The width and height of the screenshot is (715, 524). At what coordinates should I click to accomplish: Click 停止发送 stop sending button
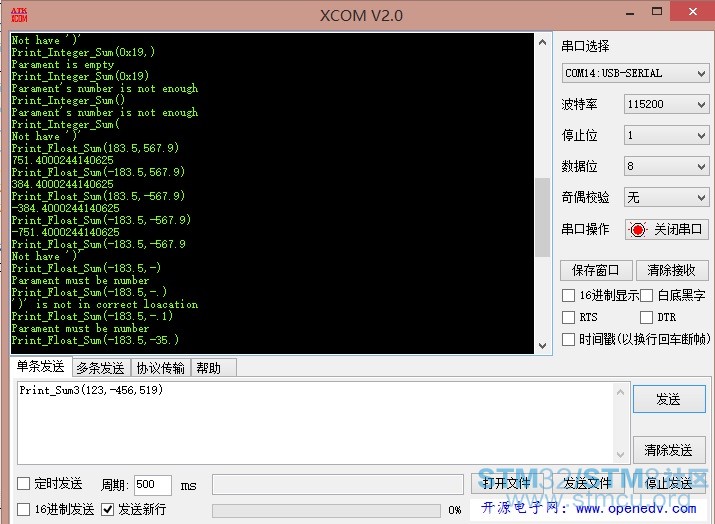(x=669, y=483)
